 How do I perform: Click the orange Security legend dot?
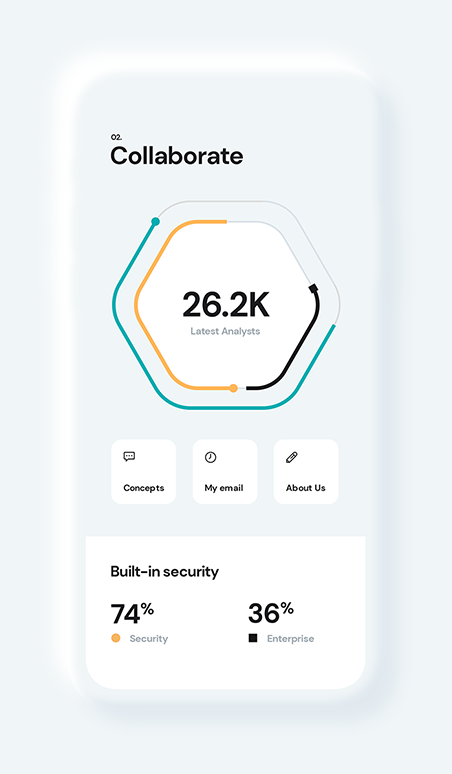pos(116,638)
